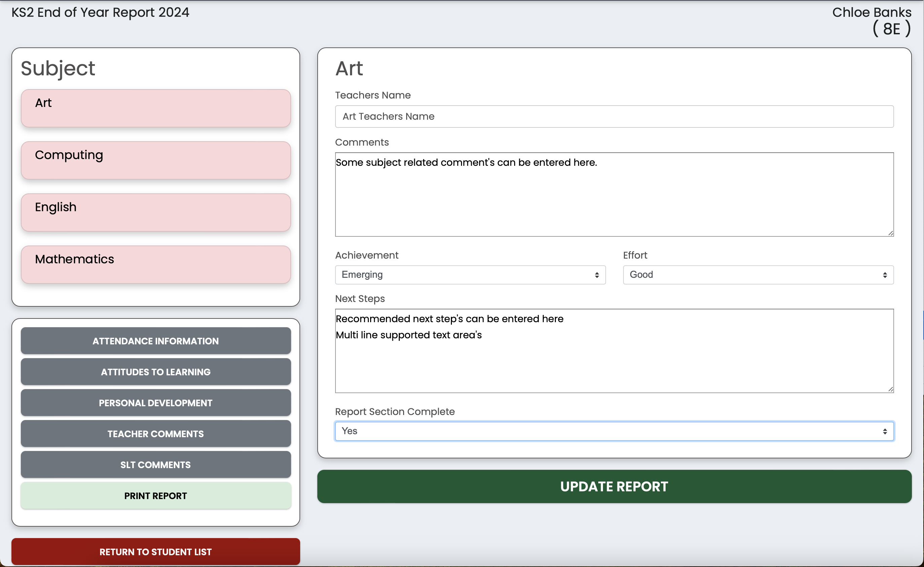
Task: Click the Subject panel heading
Action: pos(58,69)
